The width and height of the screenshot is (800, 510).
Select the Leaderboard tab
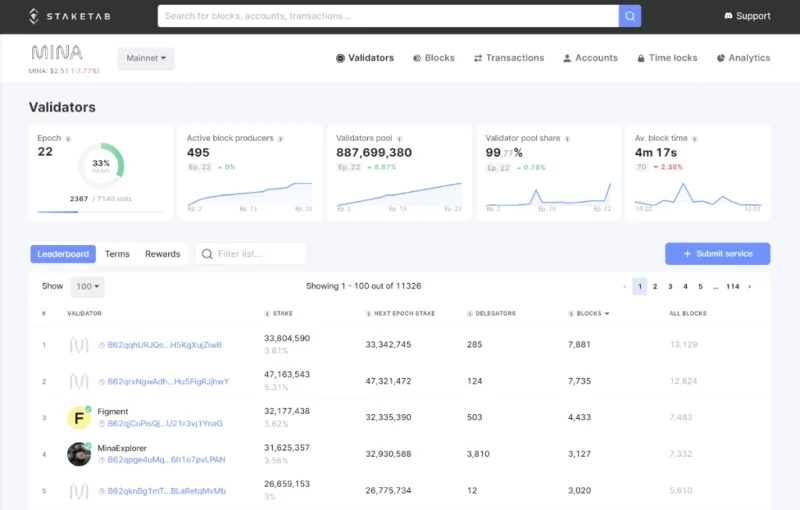63,254
